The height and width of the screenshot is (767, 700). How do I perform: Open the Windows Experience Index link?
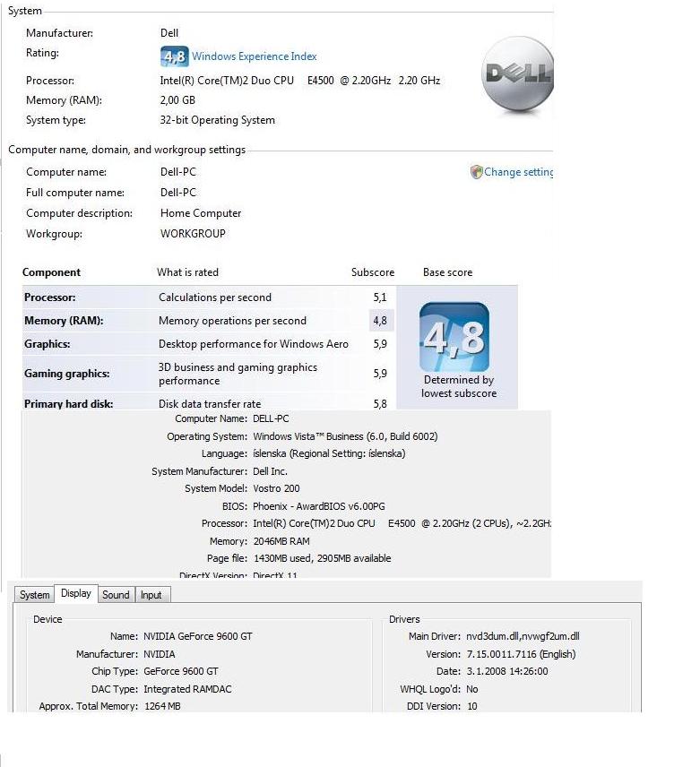pyautogui.click(x=254, y=56)
